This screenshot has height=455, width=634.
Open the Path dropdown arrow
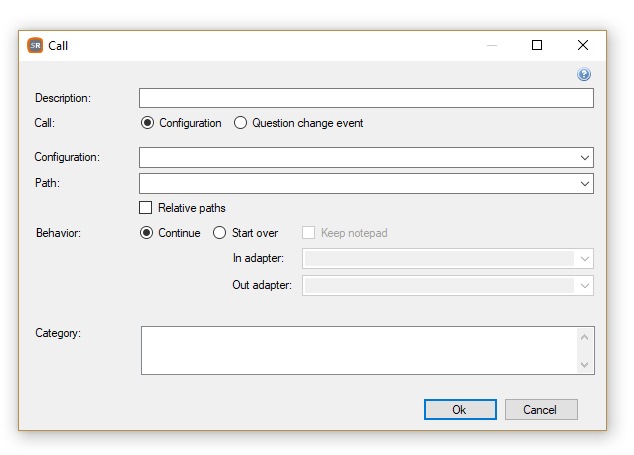coord(585,184)
